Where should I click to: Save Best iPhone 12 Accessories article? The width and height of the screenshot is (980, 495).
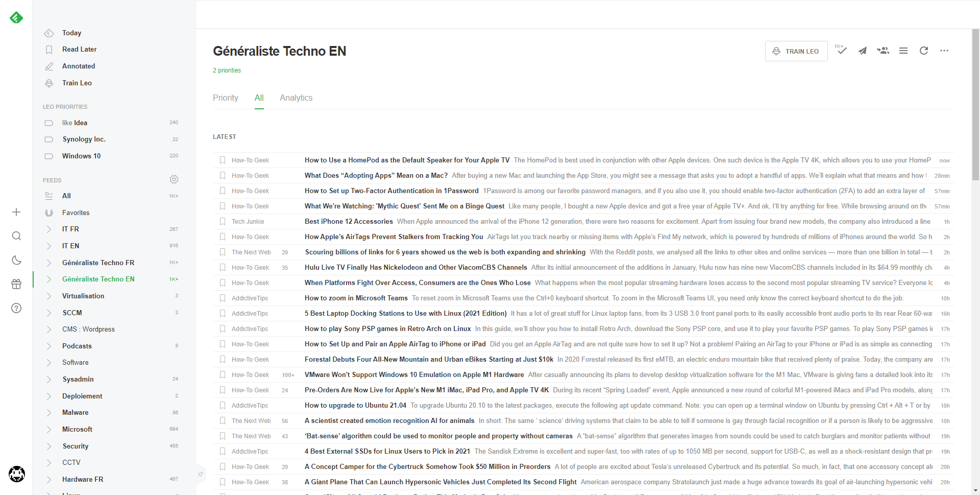223,221
